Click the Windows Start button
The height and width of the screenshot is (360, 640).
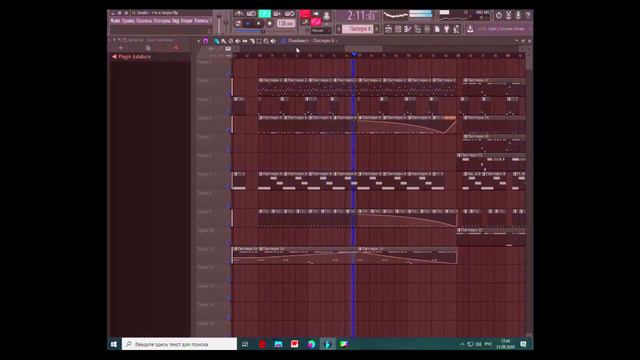click(x=114, y=344)
